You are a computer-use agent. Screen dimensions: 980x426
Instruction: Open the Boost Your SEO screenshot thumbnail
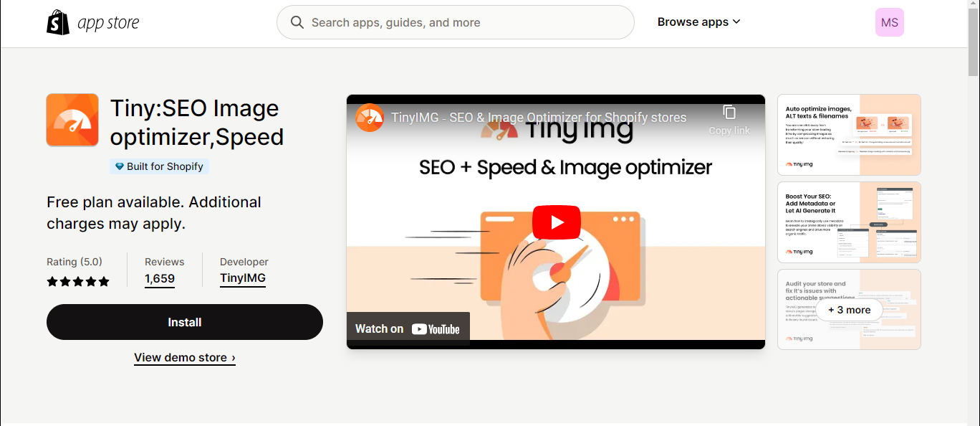pos(849,222)
